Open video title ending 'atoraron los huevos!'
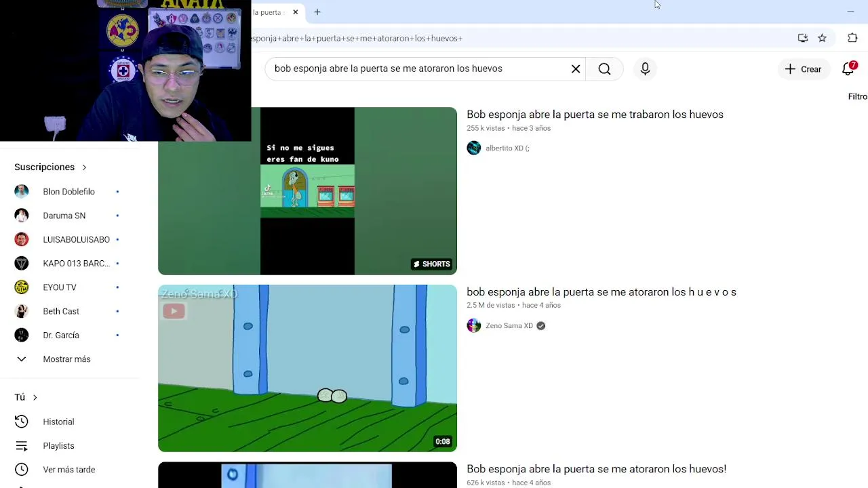 pos(596,469)
